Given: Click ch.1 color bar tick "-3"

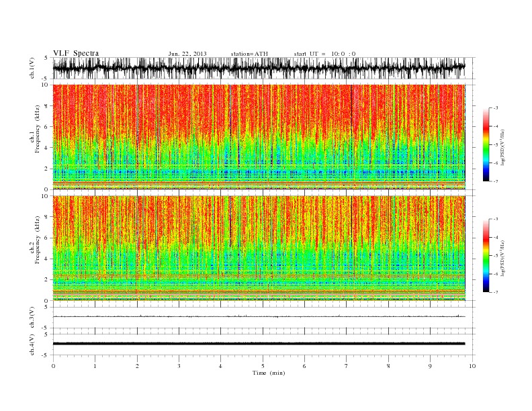Looking at the screenshot, I should [496, 108].
